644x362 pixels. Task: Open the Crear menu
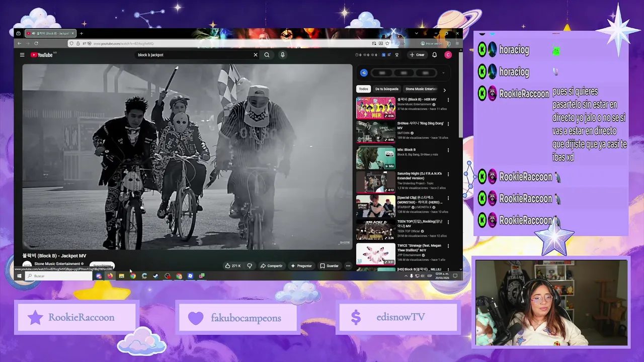pyautogui.click(x=417, y=55)
